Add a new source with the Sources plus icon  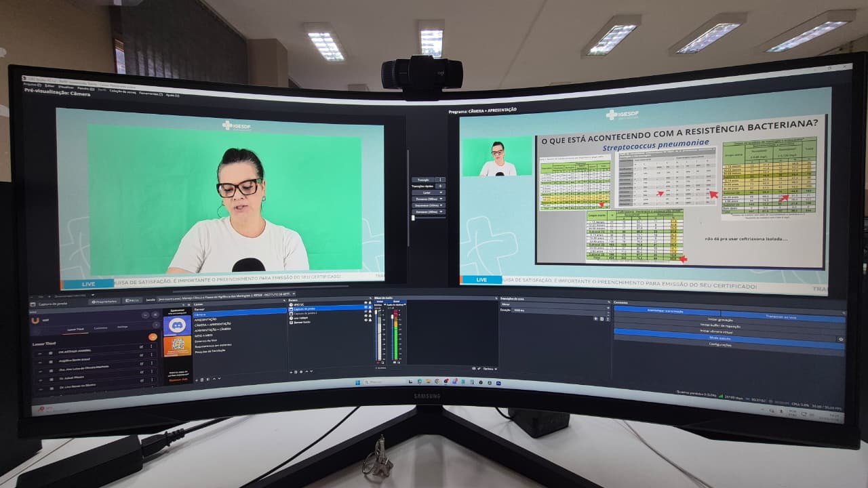click(292, 371)
